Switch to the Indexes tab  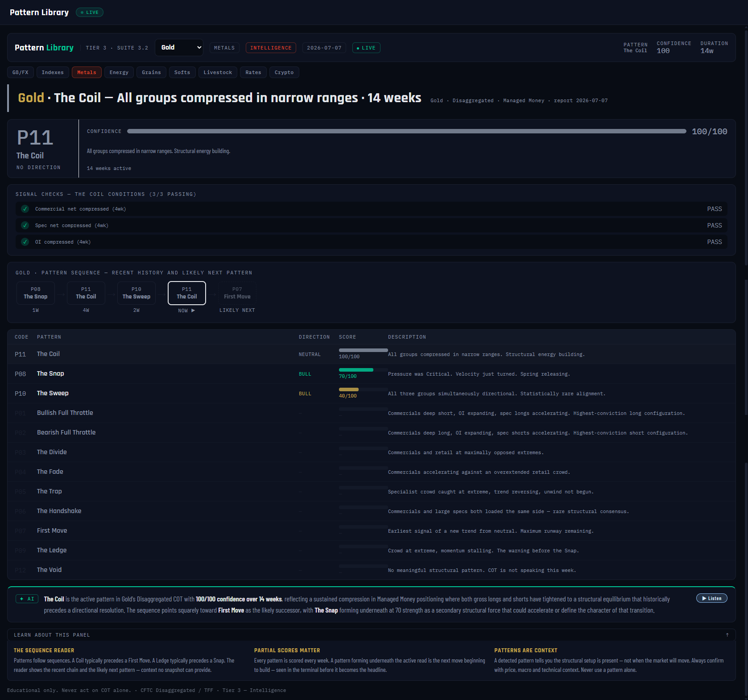click(x=53, y=72)
